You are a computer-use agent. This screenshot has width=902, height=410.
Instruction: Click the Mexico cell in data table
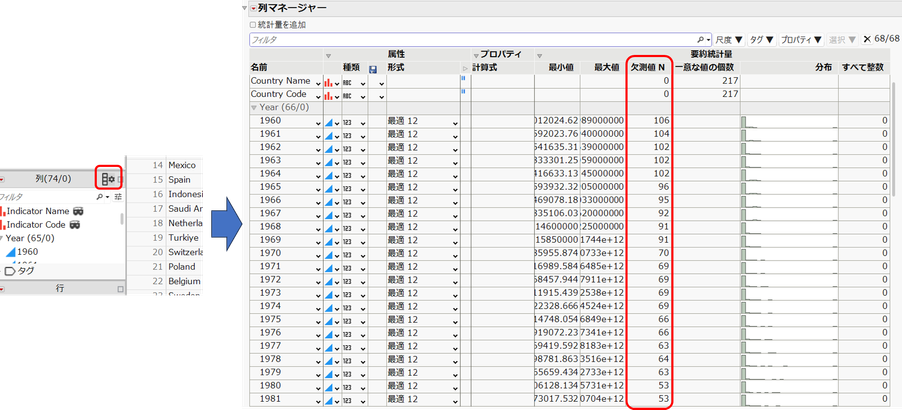[x=182, y=165]
